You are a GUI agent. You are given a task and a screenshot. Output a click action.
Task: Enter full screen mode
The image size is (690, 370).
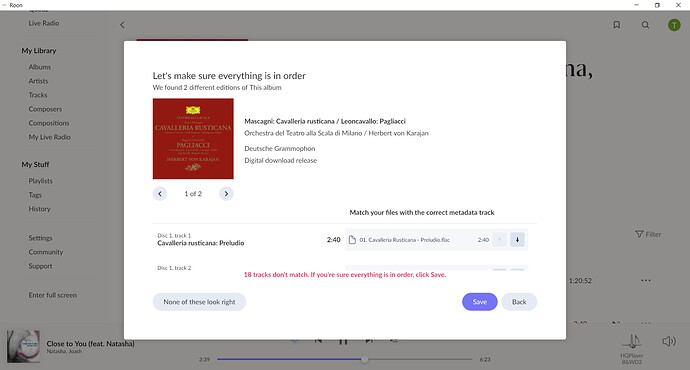tap(53, 295)
